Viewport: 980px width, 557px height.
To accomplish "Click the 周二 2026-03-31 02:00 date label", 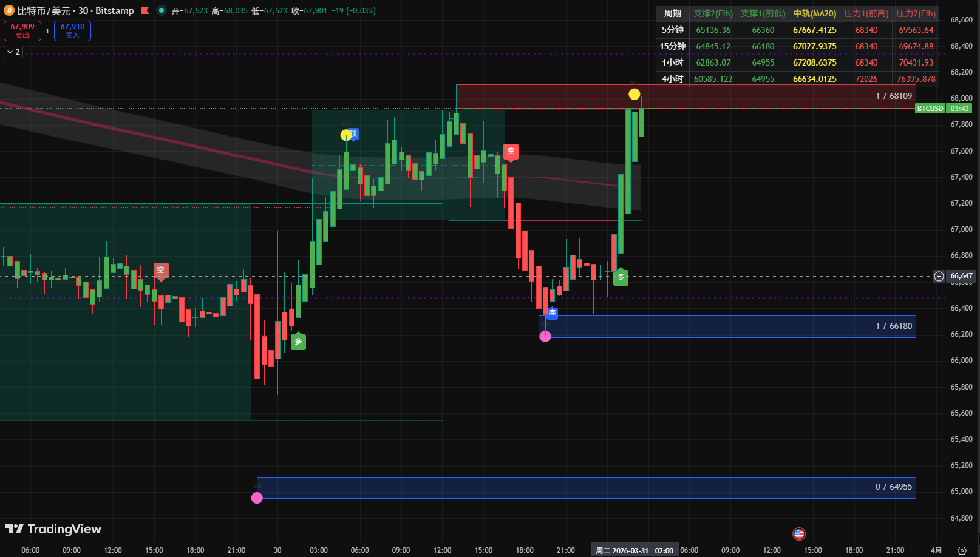I will [635, 550].
